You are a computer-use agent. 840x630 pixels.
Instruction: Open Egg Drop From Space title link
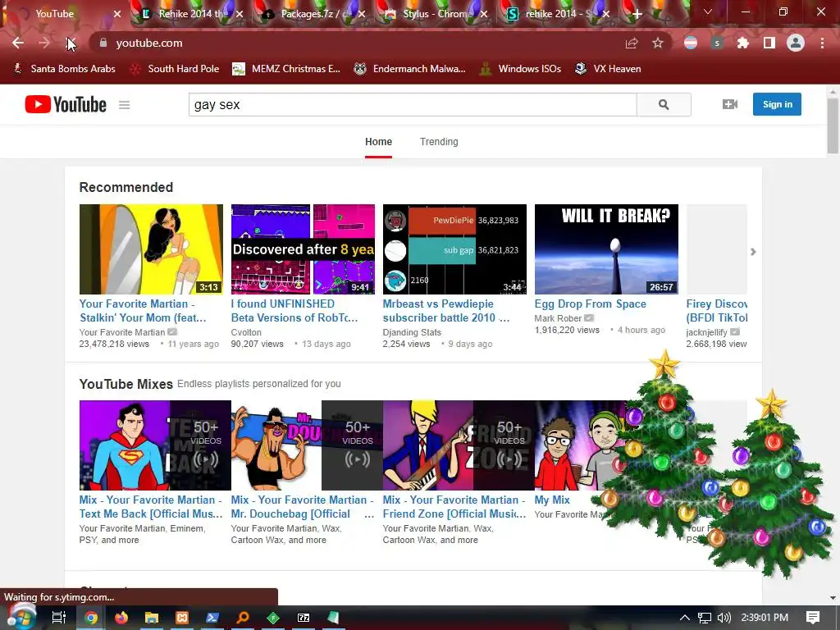[591, 304]
